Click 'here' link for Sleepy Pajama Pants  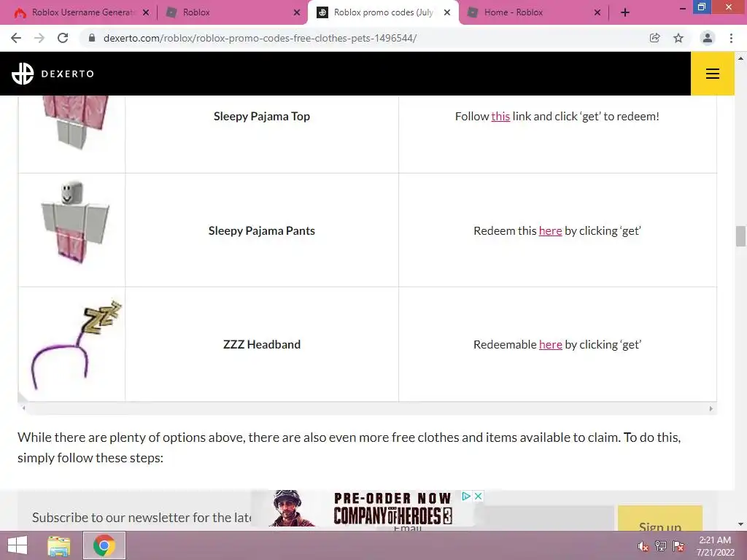(550, 230)
